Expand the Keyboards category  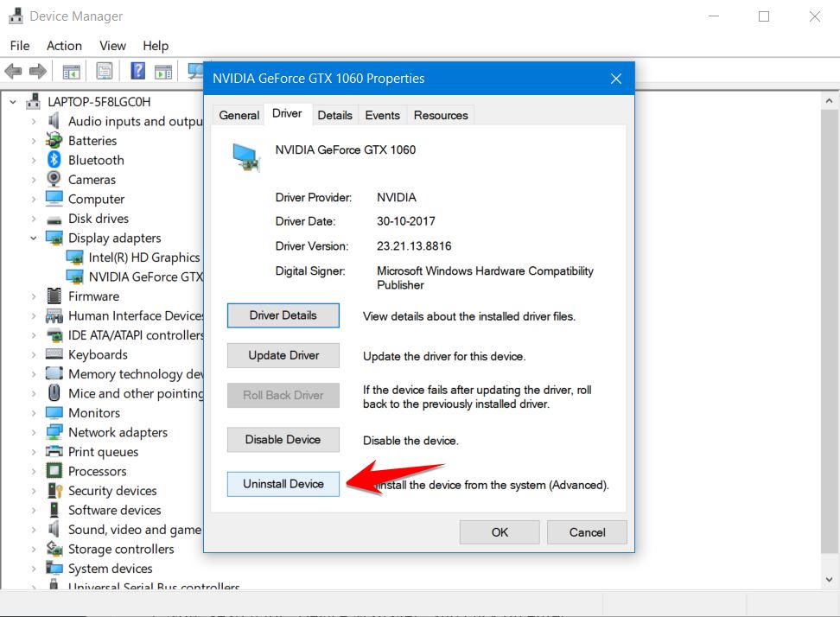34,354
